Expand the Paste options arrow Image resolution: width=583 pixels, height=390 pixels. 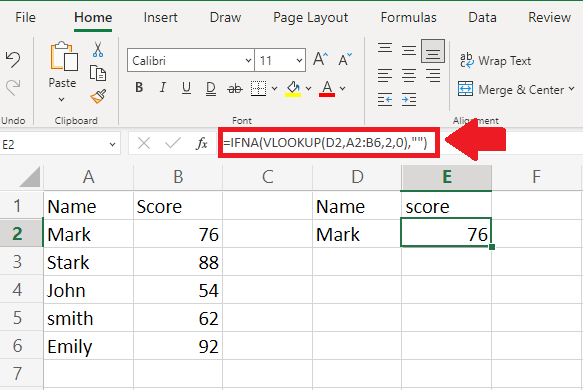coord(62,100)
